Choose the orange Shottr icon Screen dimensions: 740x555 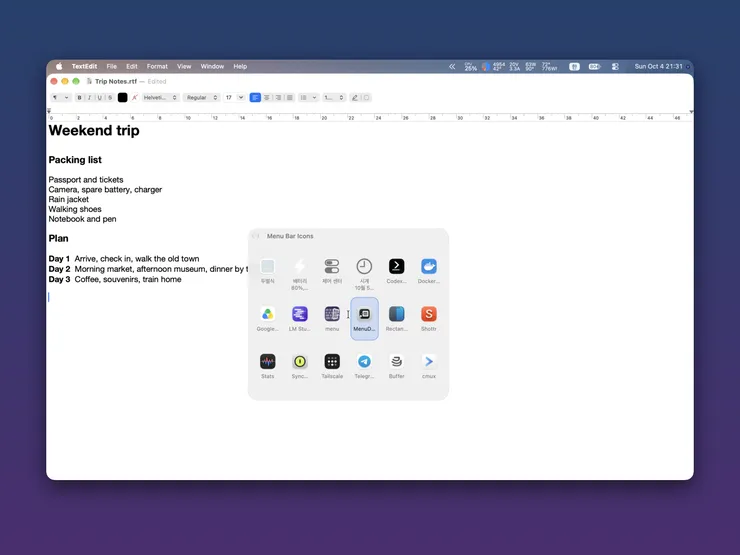429,314
